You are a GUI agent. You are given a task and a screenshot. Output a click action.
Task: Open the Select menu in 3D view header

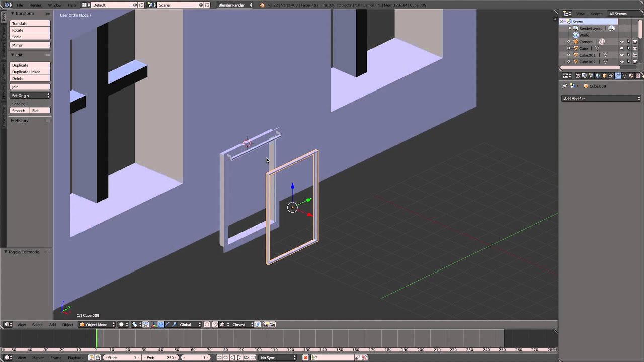37,325
